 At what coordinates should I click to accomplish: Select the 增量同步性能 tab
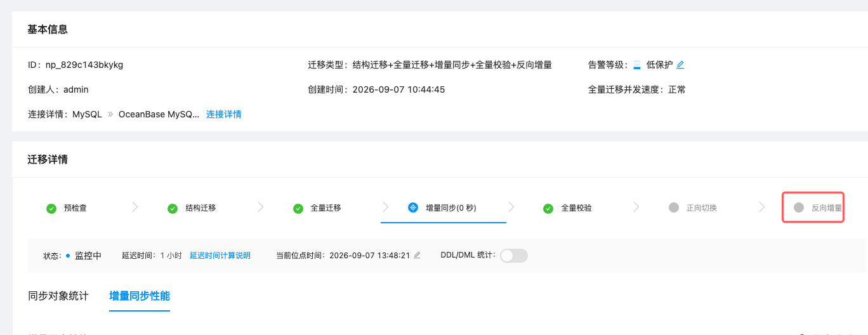click(x=140, y=296)
